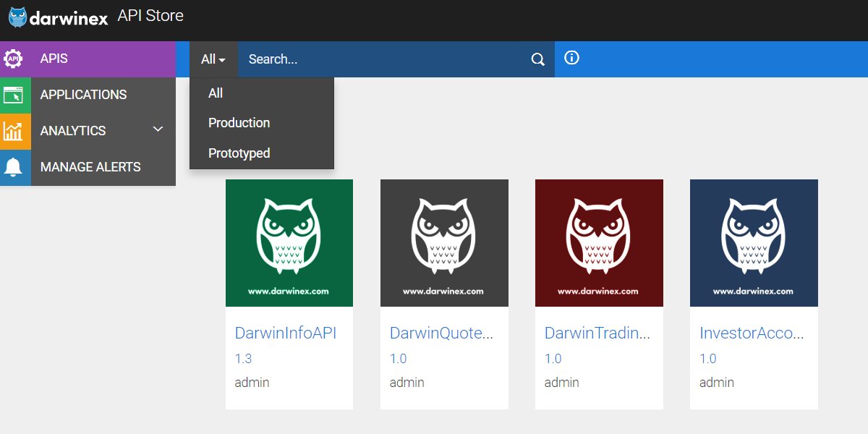Select All in the filter menu

pyautogui.click(x=262, y=93)
